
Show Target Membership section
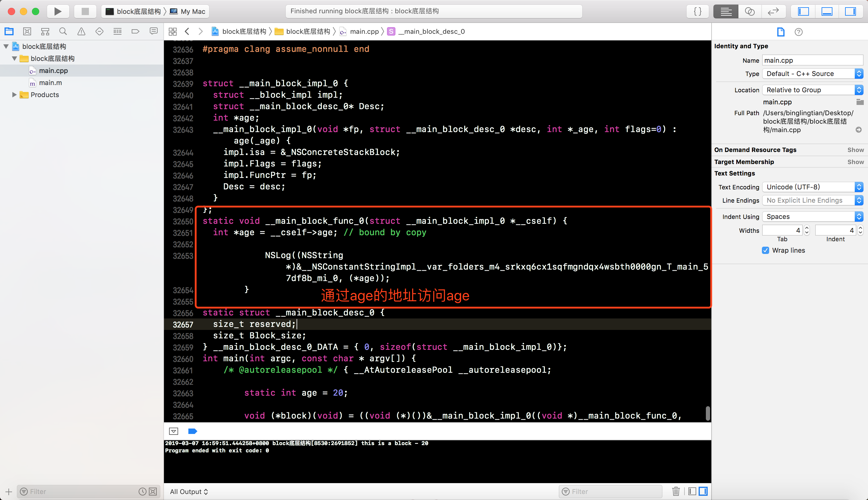tap(855, 162)
